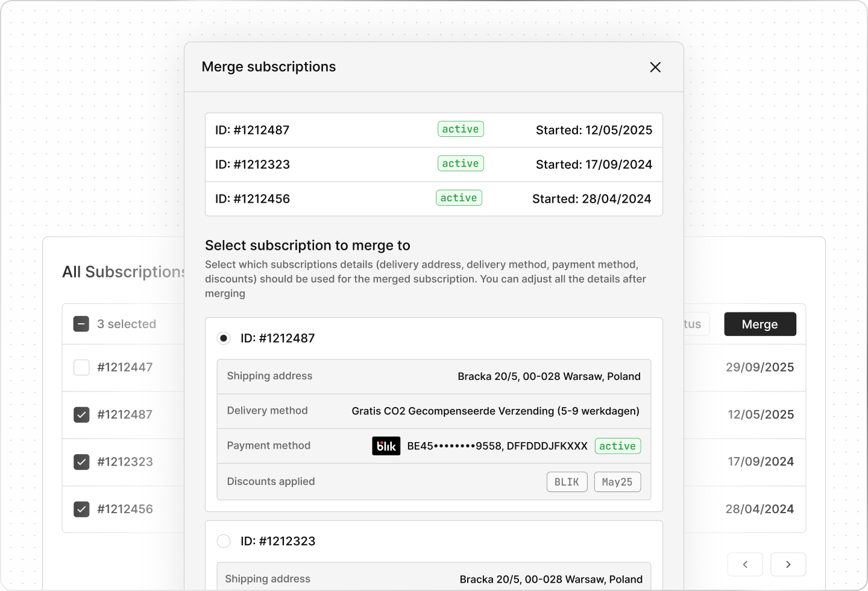Uncheck the #1212323 subscription checkbox
Viewport: 868px width, 591px height.
[81, 462]
